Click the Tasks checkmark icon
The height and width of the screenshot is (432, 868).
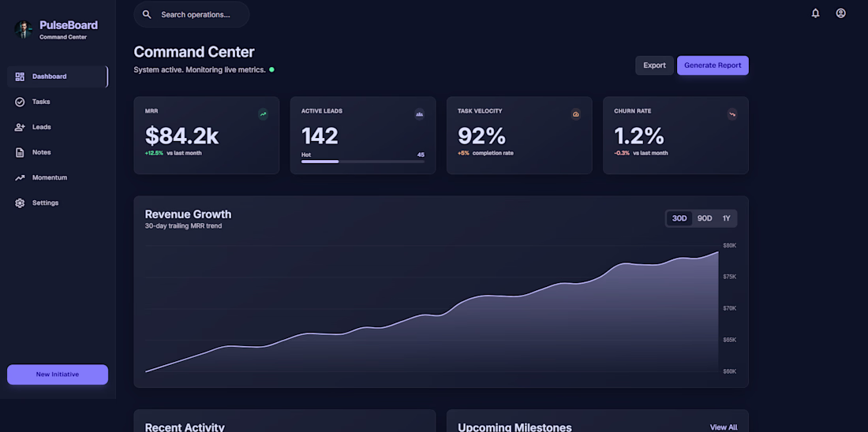pos(20,102)
